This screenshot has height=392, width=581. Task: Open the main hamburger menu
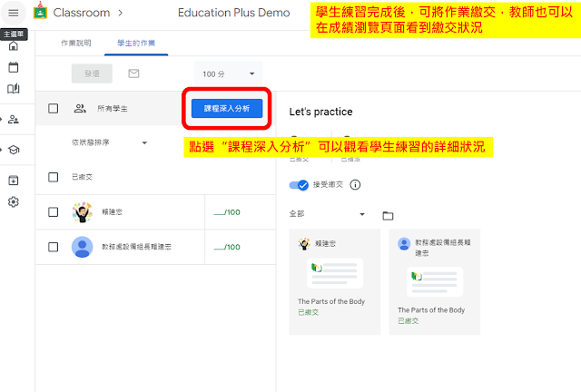14,13
